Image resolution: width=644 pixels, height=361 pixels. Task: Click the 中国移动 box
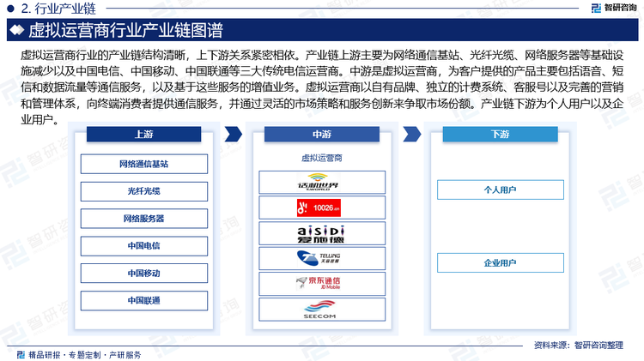click(x=143, y=274)
